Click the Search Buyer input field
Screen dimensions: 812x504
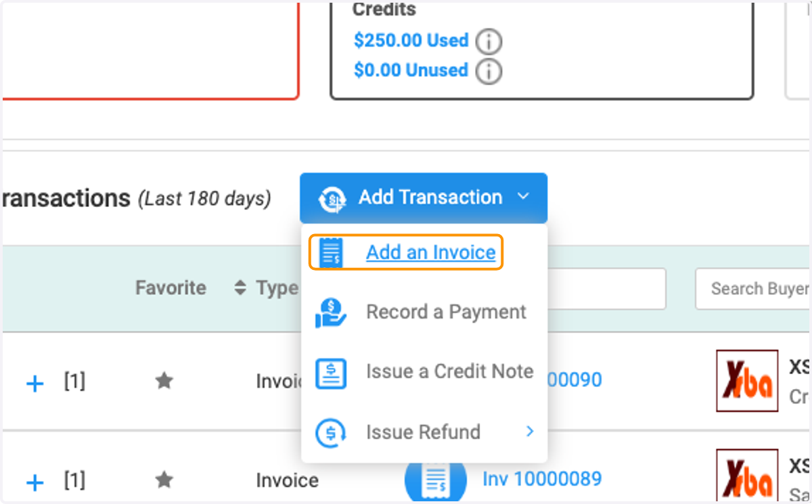pos(753,289)
